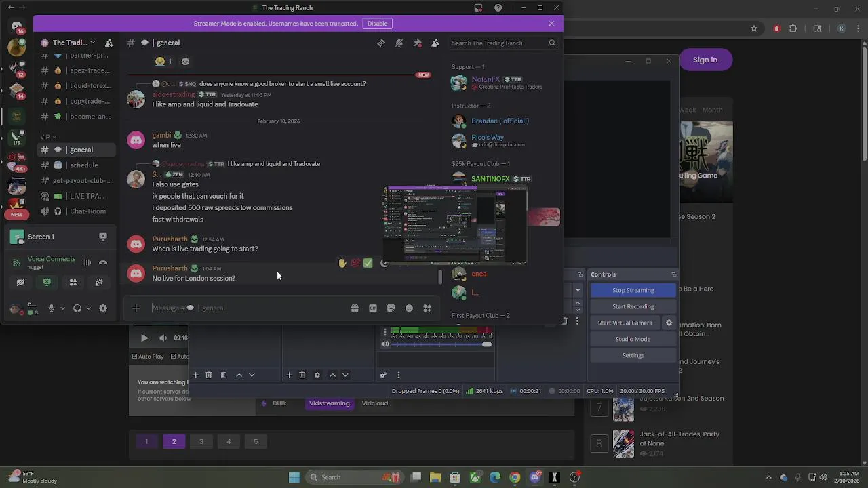Dismiss the Streamer Mode banner

click(x=551, y=23)
